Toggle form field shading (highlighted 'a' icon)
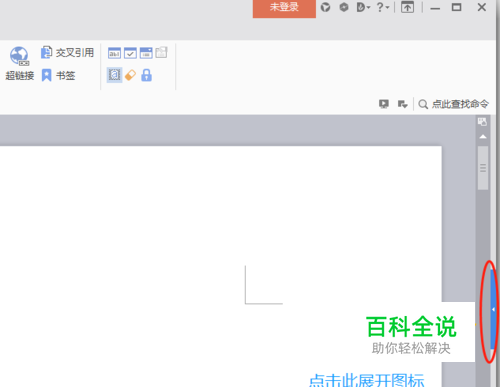 click(x=114, y=75)
